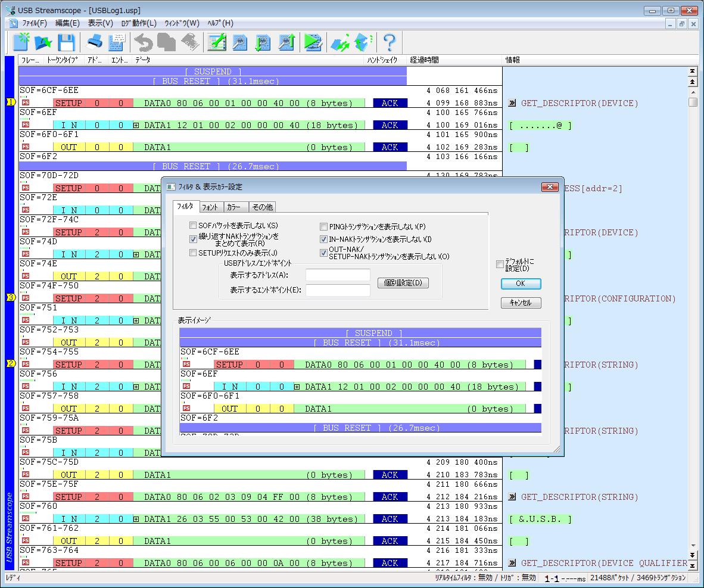Image resolution: width=704 pixels, height=588 pixels.
Task: Click yellow marker 3 in the left margin
Action: pyautogui.click(x=11, y=297)
